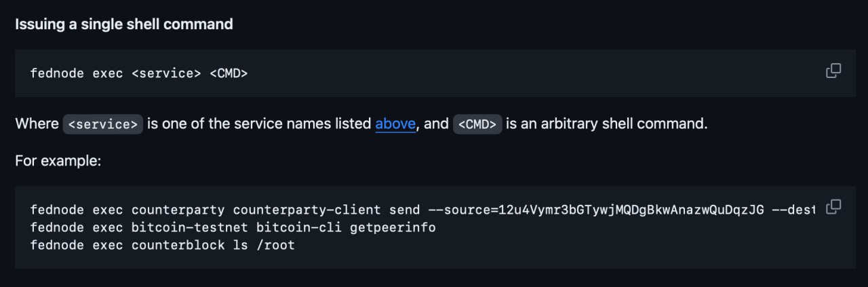Click the inline <service> code tag in the paragraph
Image resolution: width=868 pixels, height=287 pixels.
point(103,124)
